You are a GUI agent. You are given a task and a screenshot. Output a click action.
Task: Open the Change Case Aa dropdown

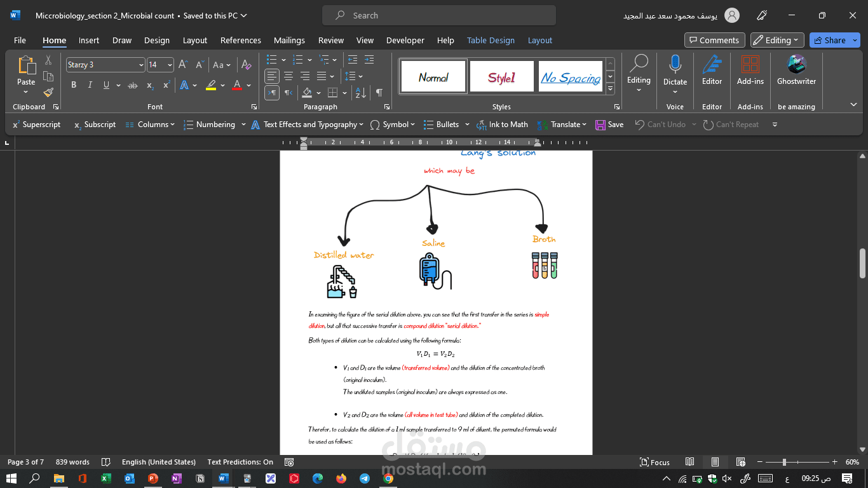click(222, 65)
